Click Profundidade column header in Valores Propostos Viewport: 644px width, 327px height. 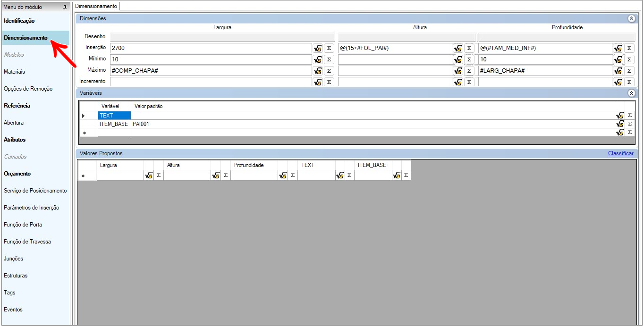(x=254, y=165)
